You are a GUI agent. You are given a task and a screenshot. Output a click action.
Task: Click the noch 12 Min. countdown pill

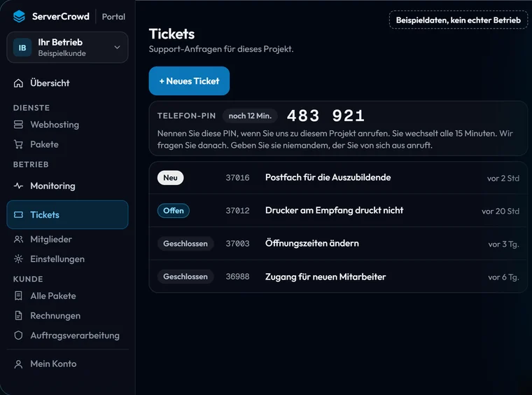[250, 116]
